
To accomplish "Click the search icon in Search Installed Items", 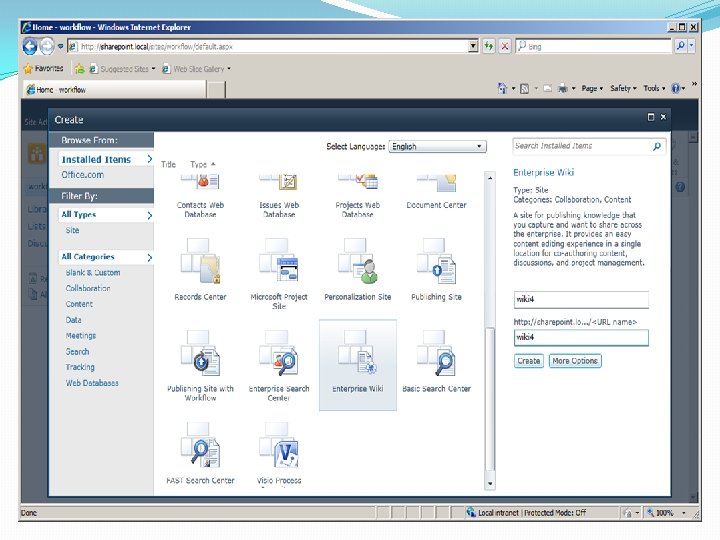I will tap(657, 146).
